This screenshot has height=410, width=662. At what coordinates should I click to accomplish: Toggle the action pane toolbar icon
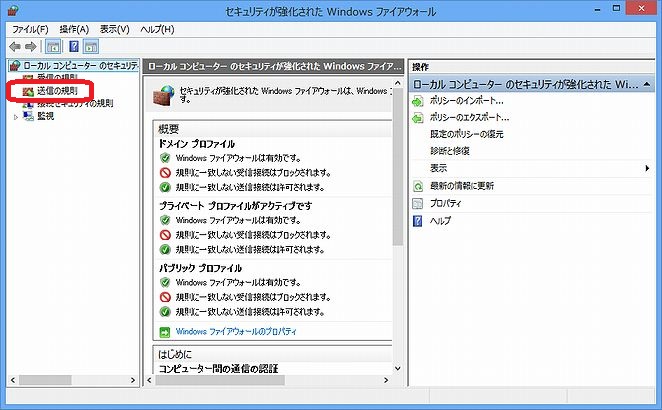(91, 46)
